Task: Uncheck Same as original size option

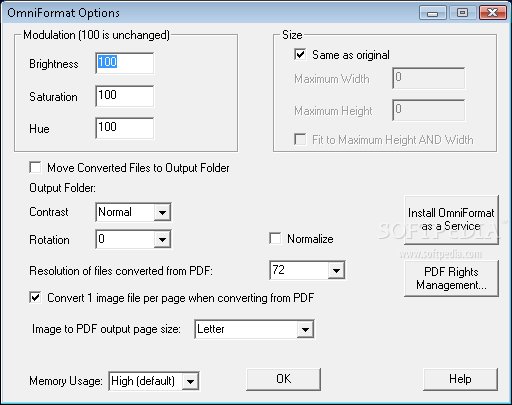Action: tap(300, 54)
